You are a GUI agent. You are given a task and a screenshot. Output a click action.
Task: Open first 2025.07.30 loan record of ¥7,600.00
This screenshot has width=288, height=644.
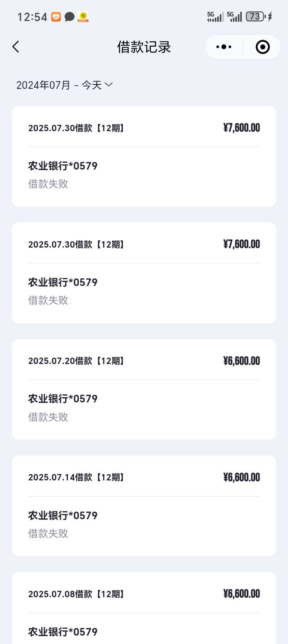click(144, 156)
